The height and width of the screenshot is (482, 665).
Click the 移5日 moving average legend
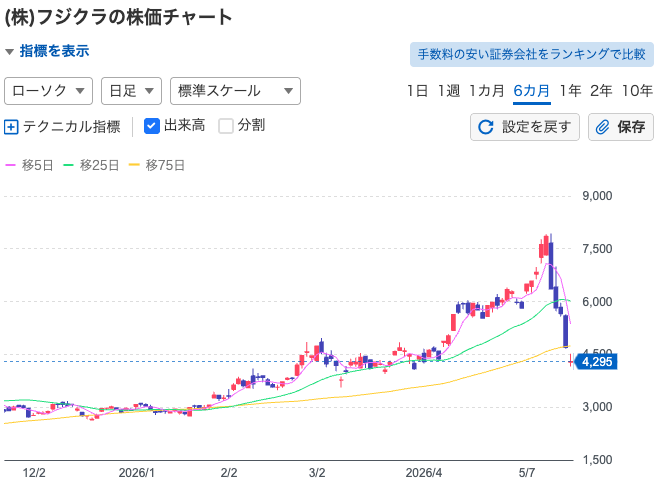tap(29, 165)
